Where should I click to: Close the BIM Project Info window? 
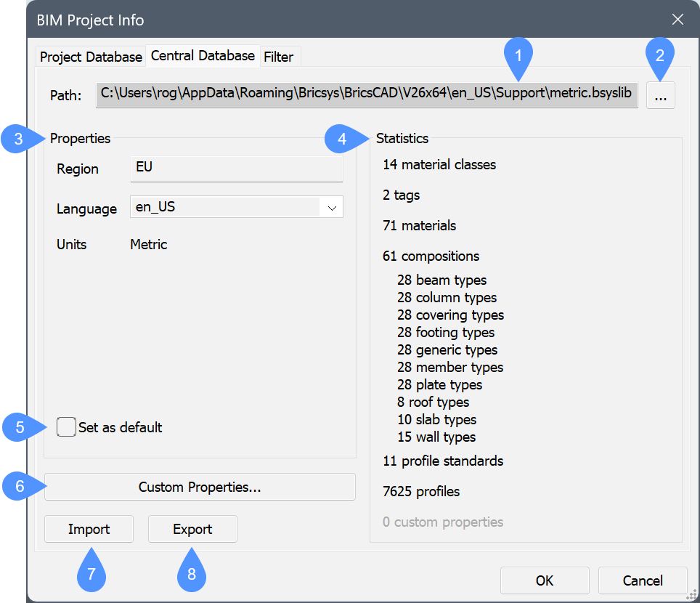(x=677, y=20)
